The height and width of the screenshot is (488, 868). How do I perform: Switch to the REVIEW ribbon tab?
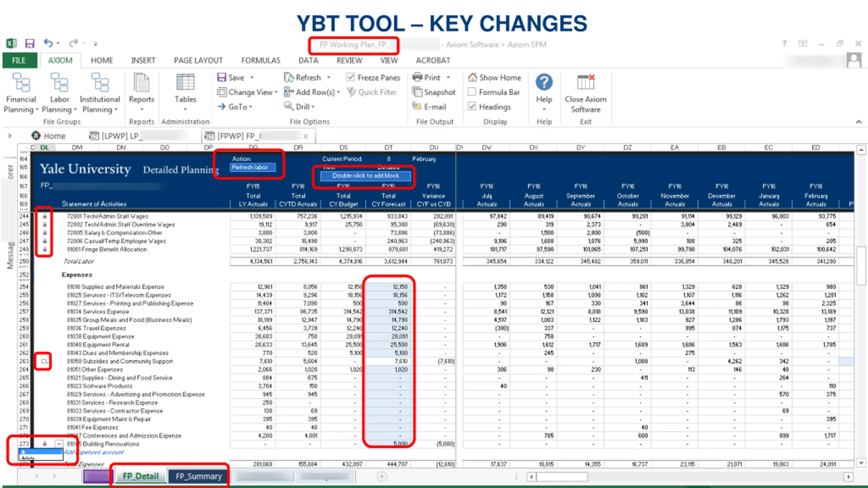point(349,60)
